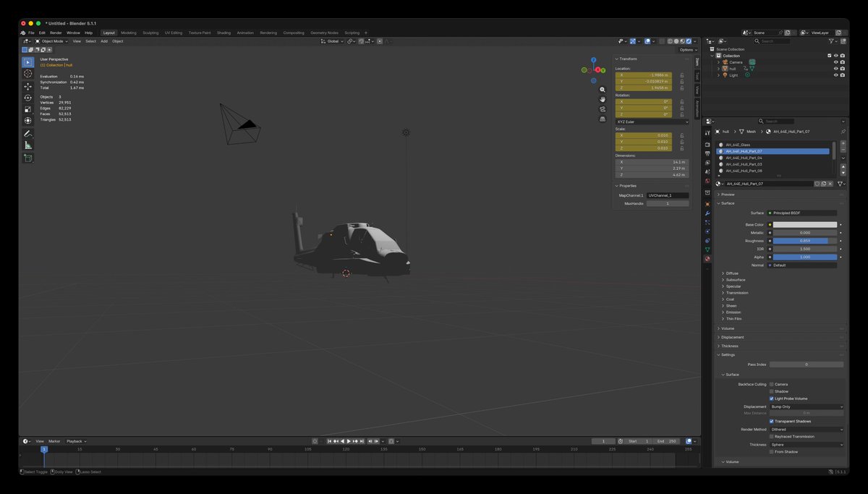Enable Backface Culling Camera checkbox
The height and width of the screenshot is (494, 868).
pos(772,384)
